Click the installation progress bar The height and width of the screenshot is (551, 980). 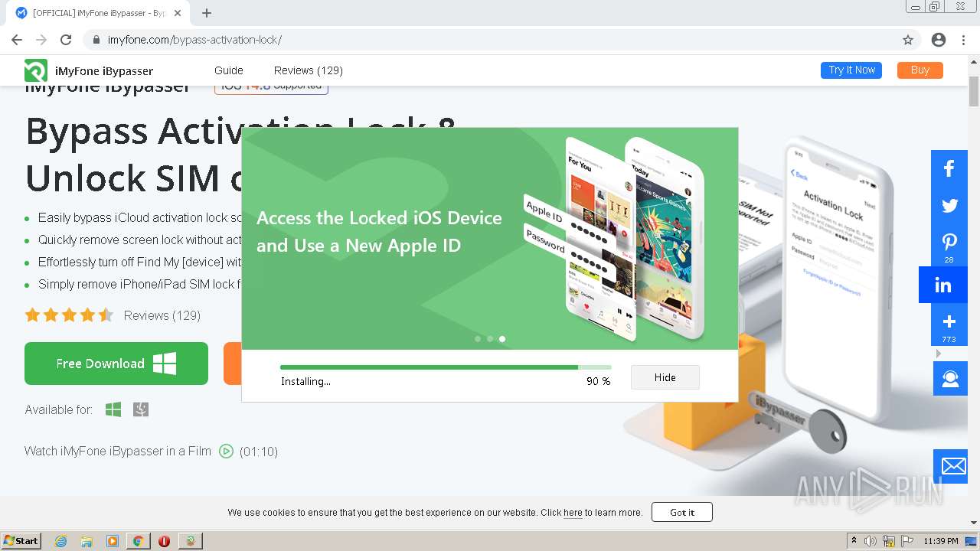point(446,367)
